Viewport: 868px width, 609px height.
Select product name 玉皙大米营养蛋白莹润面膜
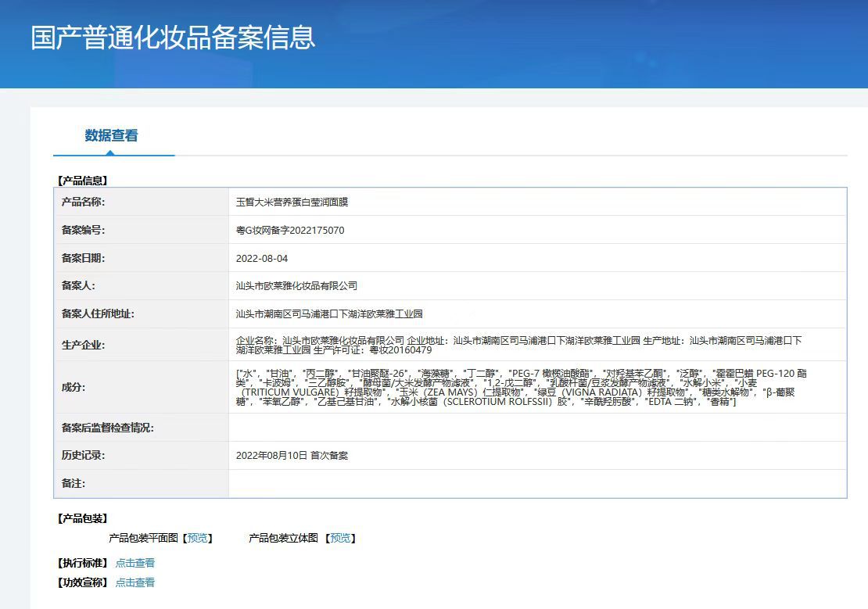(292, 202)
